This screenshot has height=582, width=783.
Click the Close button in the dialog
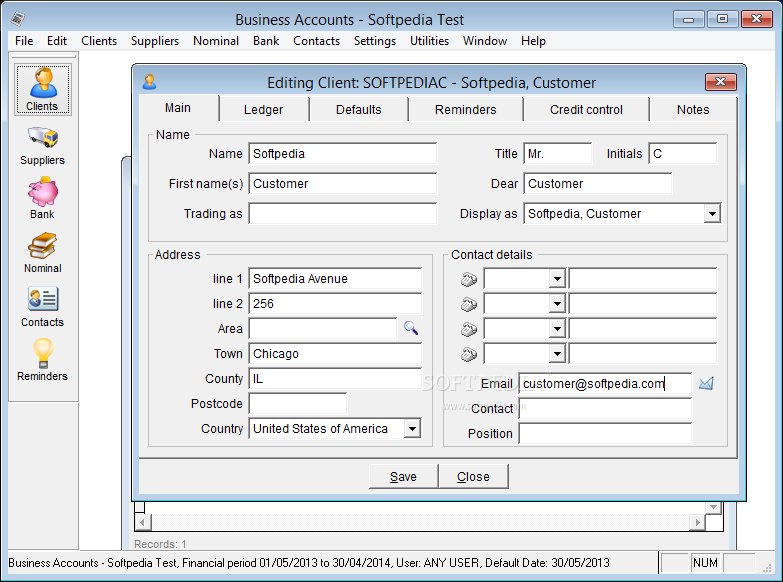(x=473, y=477)
